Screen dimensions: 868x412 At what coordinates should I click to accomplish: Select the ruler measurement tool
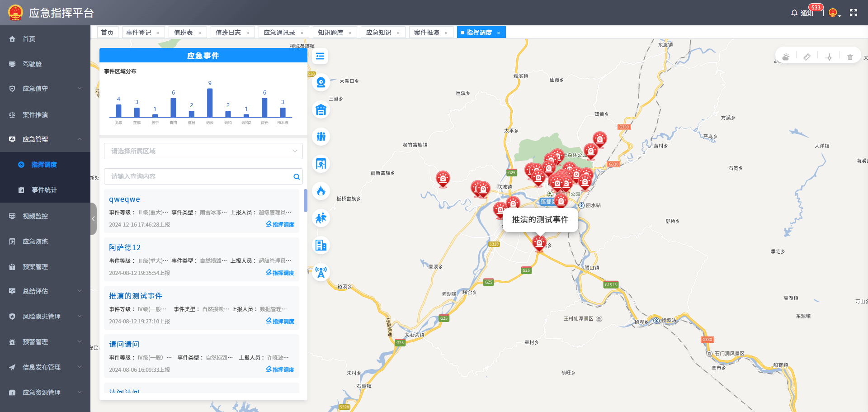tap(807, 57)
